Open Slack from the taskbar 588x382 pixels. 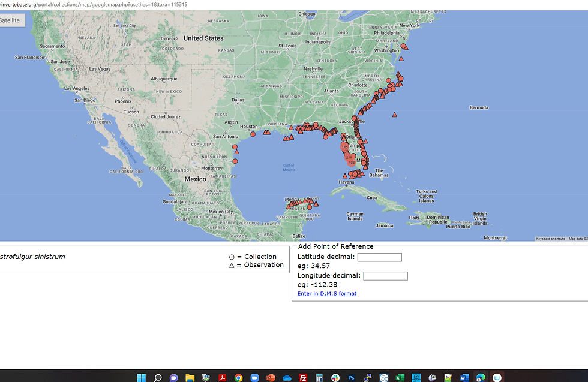point(335,377)
